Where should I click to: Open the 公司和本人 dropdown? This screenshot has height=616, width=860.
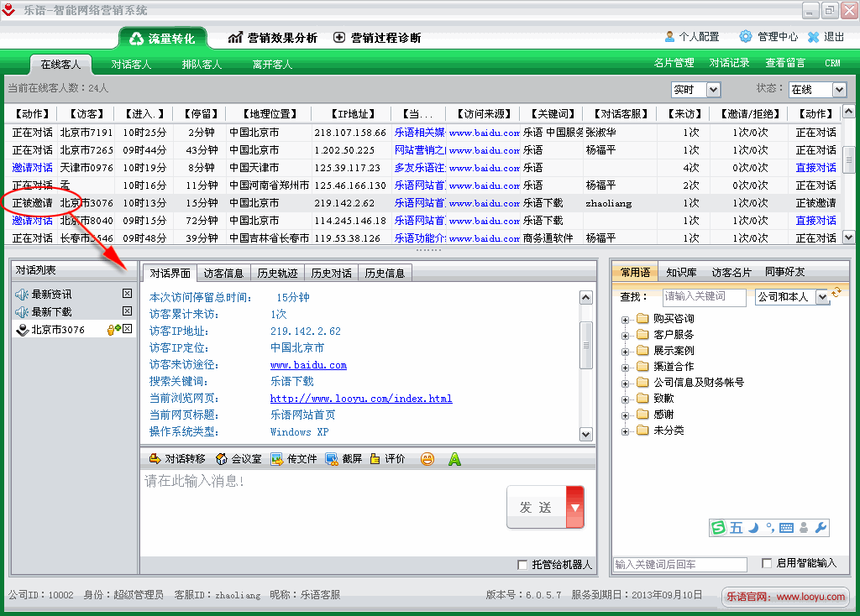point(822,297)
